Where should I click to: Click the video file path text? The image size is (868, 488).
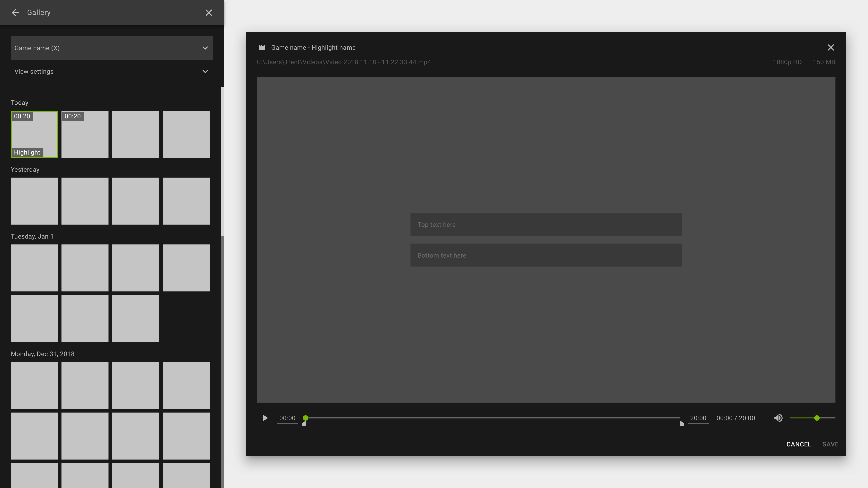(344, 62)
